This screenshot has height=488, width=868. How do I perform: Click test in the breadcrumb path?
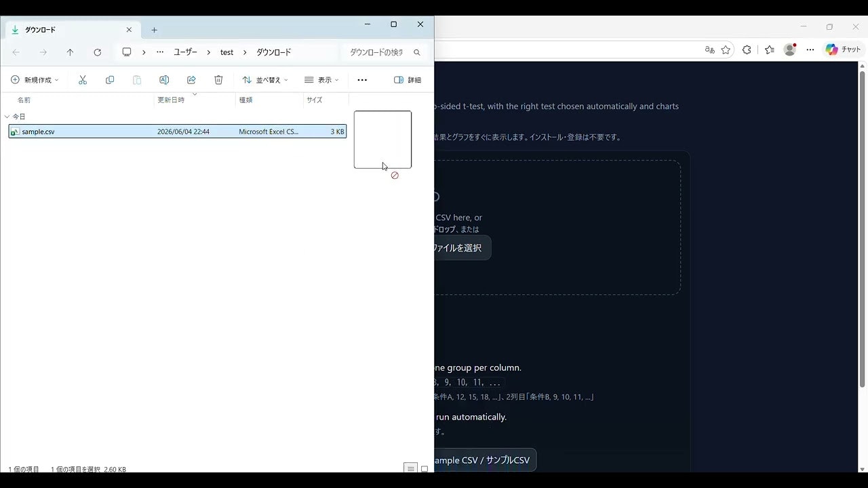click(x=226, y=52)
